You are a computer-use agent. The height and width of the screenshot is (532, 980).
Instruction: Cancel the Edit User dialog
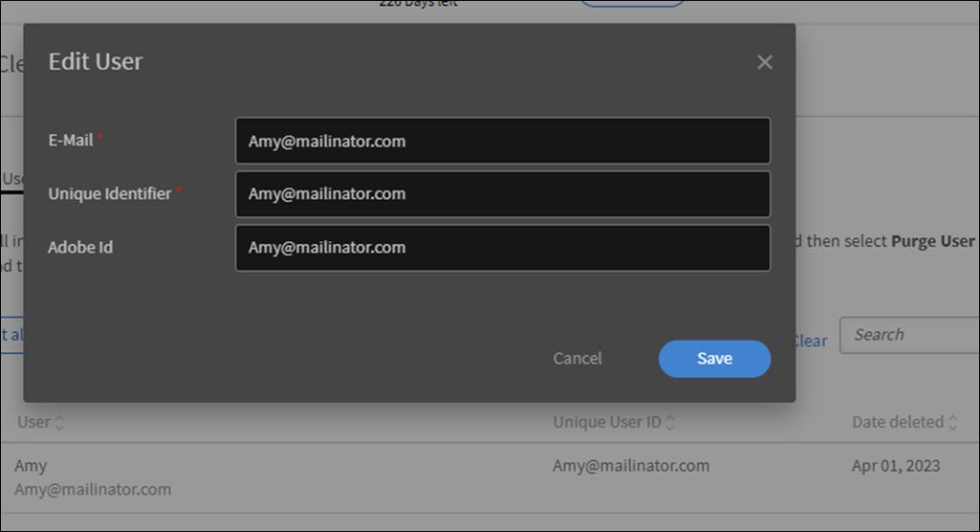(x=577, y=359)
